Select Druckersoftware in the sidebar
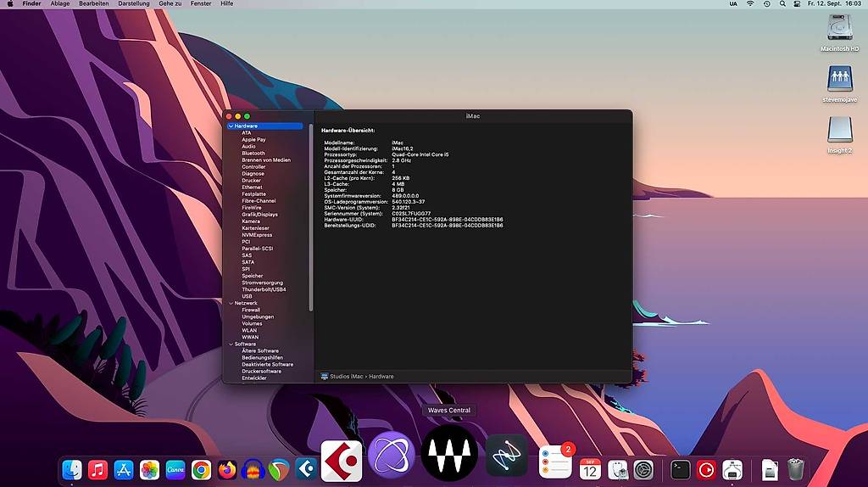 (261, 372)
